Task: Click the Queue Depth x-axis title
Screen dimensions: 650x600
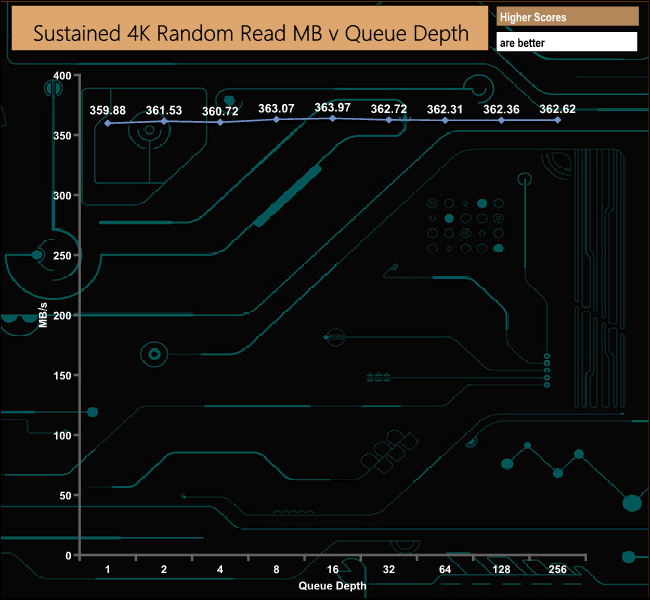Action: pos(332,585)
